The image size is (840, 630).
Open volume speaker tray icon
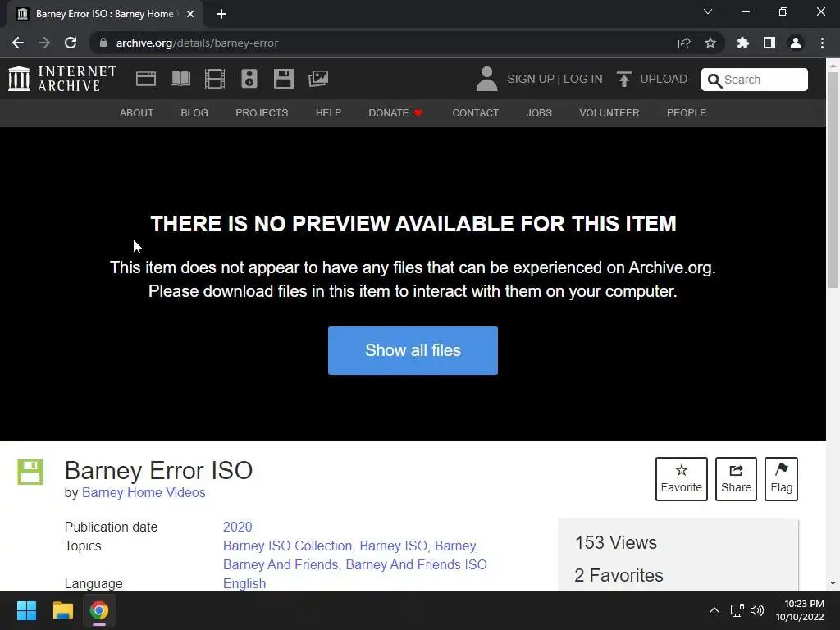757,610
